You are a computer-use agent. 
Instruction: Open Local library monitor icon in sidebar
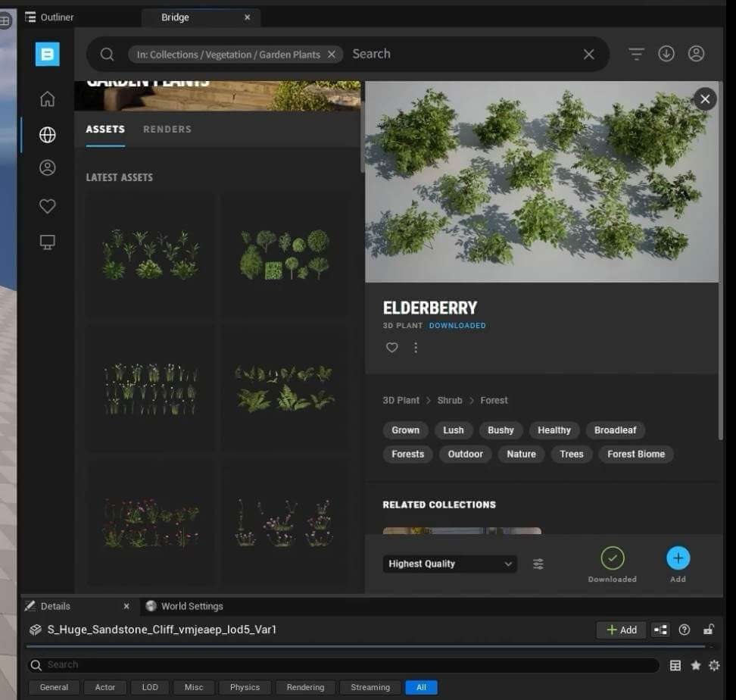[48, 242]
